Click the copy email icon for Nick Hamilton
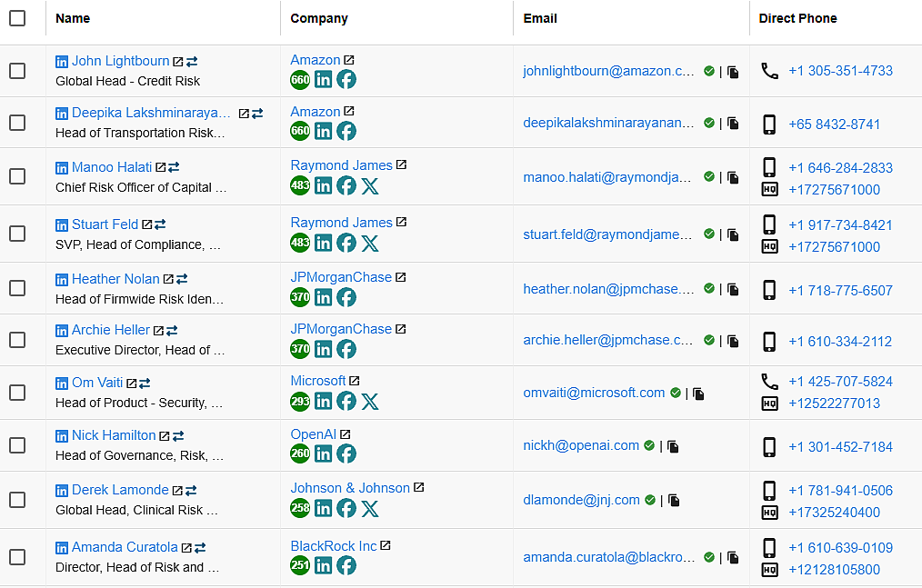The height and width of the screenshot is (588, 922). pos(674,446)
